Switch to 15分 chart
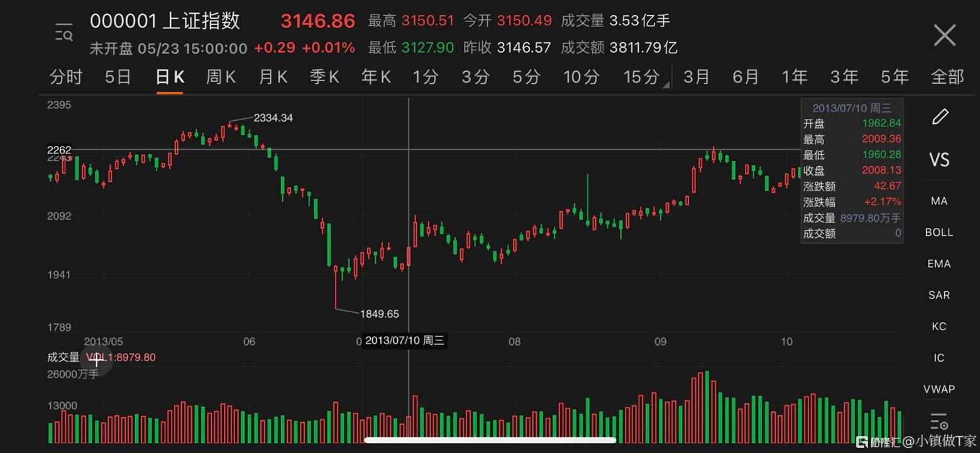 pyautogui.click(x=641, y=77)
